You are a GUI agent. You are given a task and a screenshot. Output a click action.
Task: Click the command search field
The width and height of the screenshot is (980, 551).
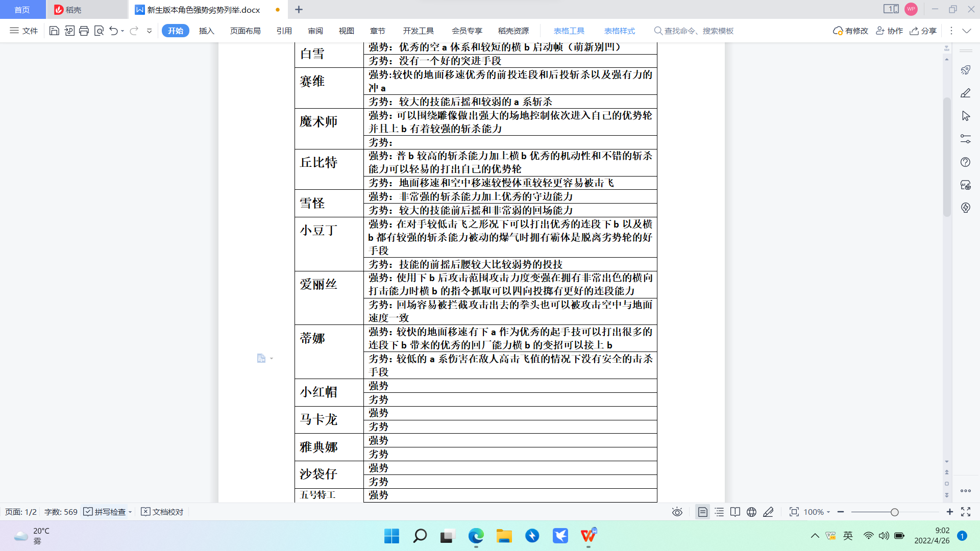pyautogui.click(x=694, y=31)
